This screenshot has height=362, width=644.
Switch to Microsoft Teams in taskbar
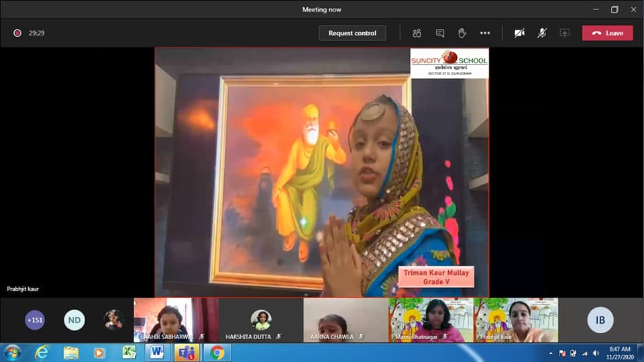tap(187, 353)
